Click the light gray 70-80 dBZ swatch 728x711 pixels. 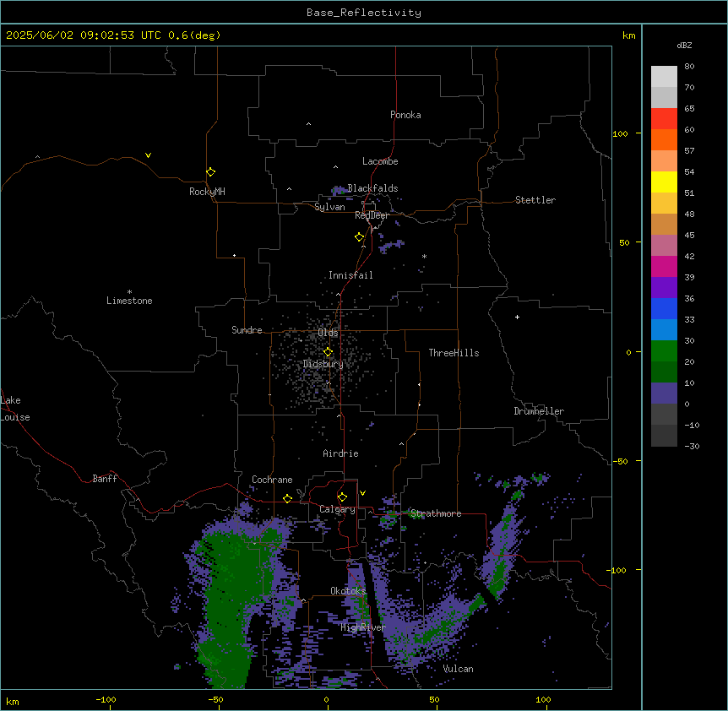[664, 77]
